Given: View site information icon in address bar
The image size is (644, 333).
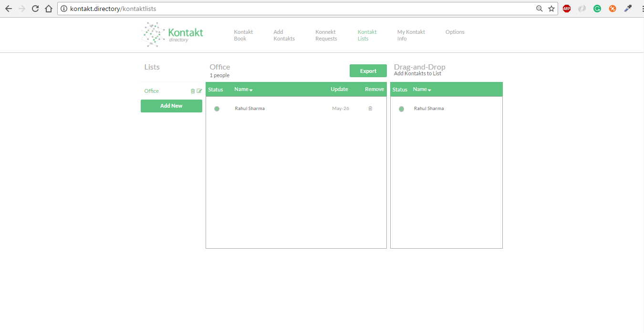Looking at the screenshot, I should 64,9.
